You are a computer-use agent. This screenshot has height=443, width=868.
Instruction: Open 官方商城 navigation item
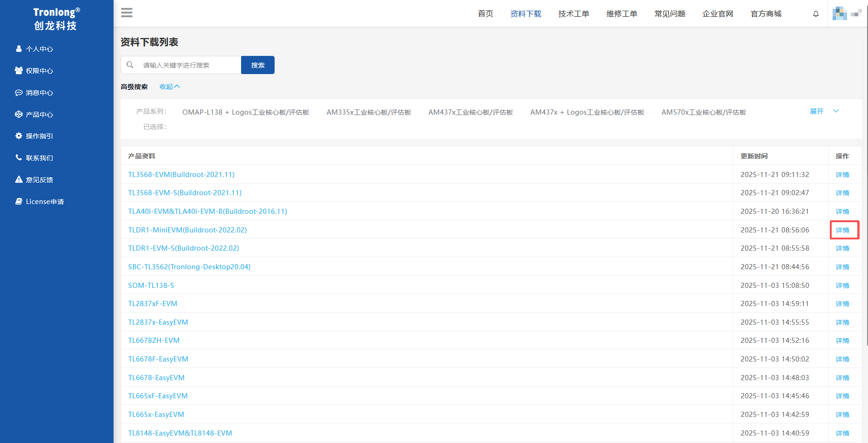pyautogui.click(x=766, y=14)
